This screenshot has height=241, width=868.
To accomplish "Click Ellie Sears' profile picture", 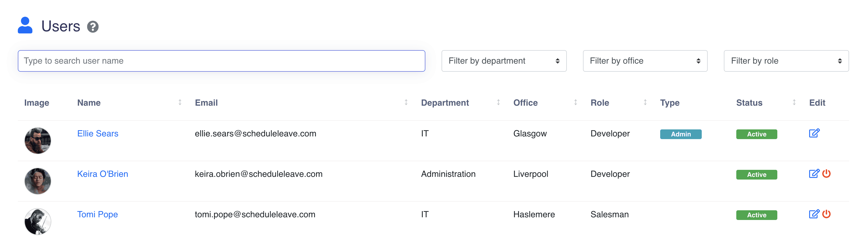I will (38, 141).
